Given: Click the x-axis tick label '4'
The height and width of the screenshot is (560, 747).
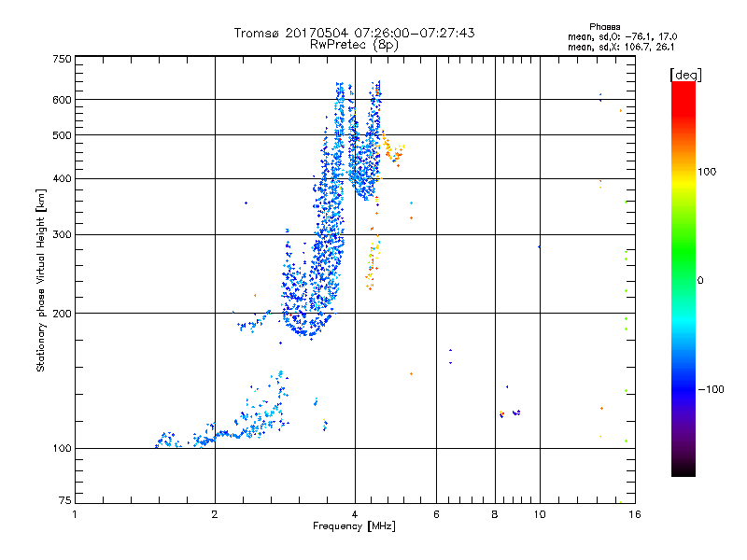Looking at the screenshot, I should coord(355,514).
